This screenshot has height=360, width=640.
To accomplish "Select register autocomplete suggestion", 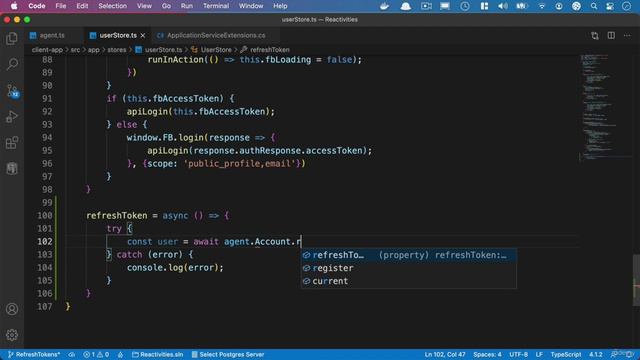I will [x=409, y=268].
